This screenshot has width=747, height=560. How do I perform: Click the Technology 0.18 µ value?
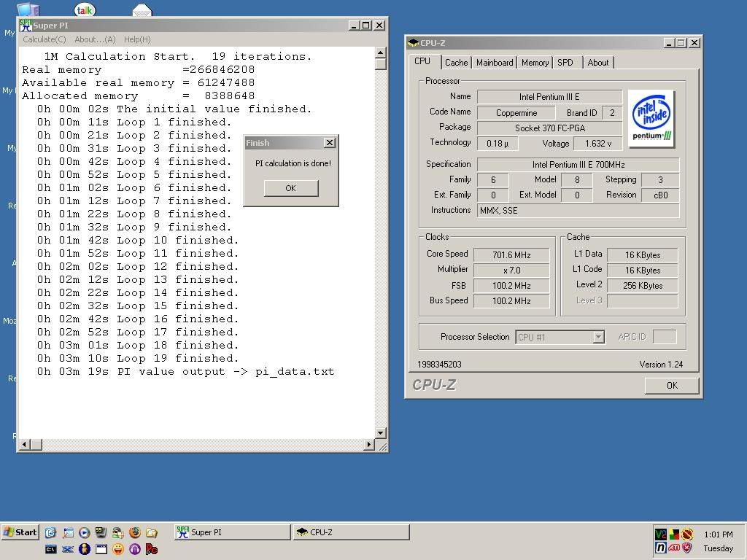(498, 144)
